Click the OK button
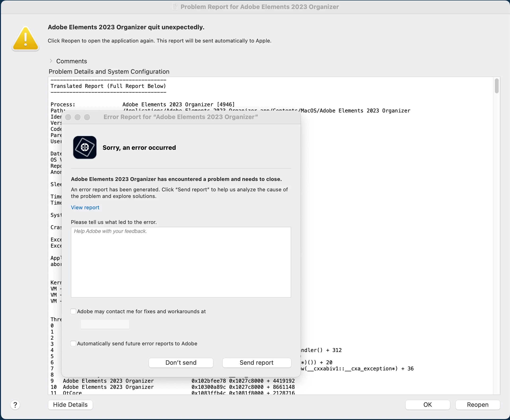Viewport: 510px width, 420px height. (x=427, y=405)
